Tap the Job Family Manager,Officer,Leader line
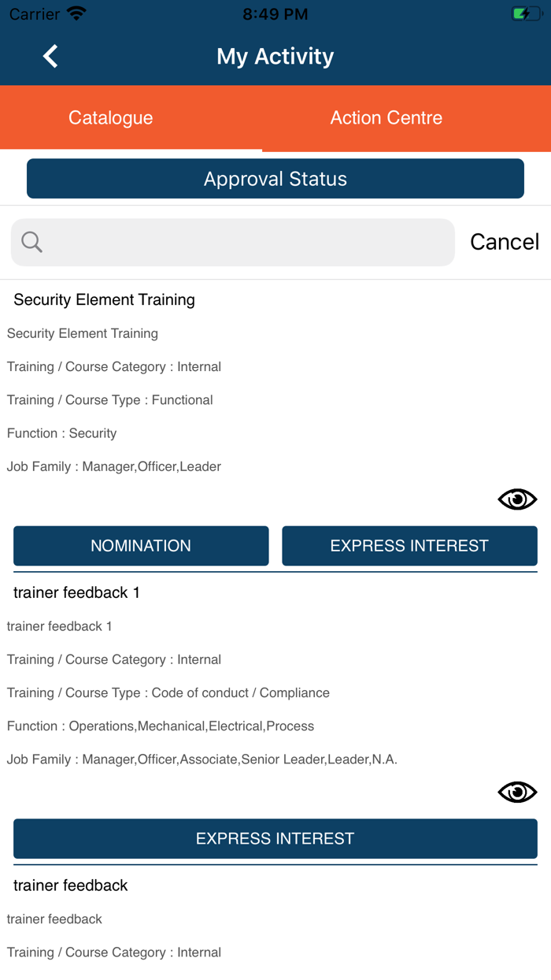The image size is (551, 980). point(114,466)
